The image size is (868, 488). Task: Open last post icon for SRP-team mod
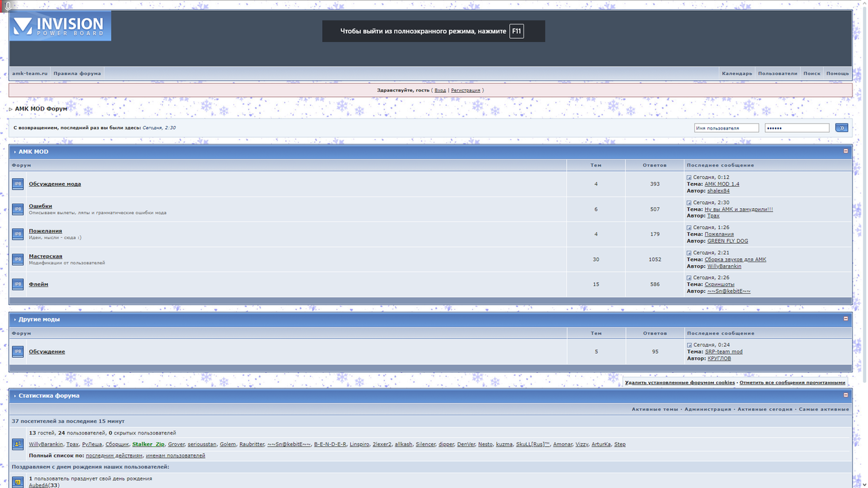click(x=689, y=345)
